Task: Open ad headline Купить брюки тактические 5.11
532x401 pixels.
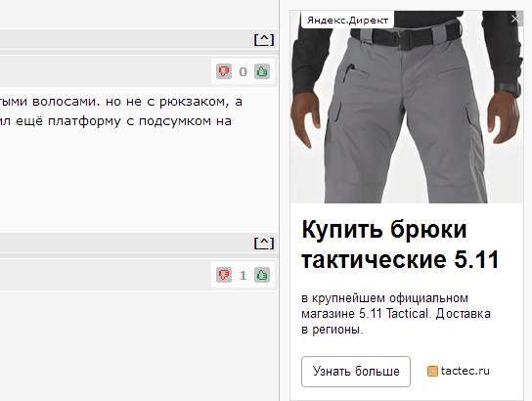Action: click(x=400, y=245)
